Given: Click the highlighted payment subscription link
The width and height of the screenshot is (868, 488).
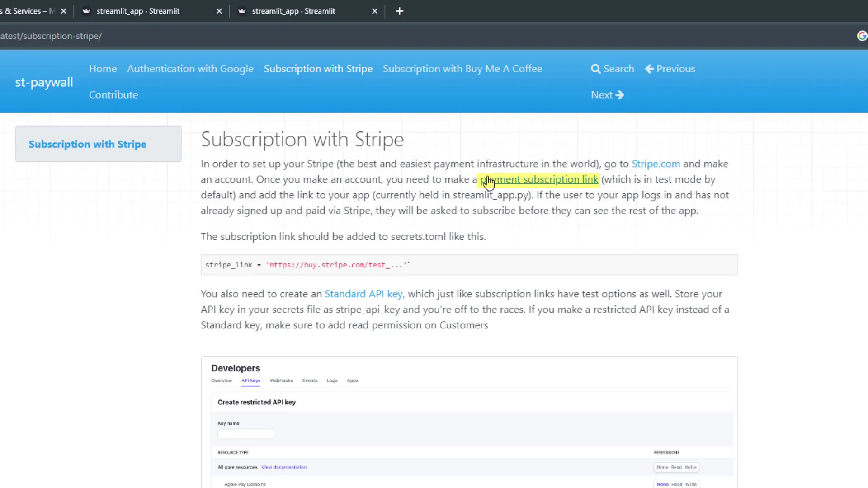Looking at the screenshot, I should (539, 179).
